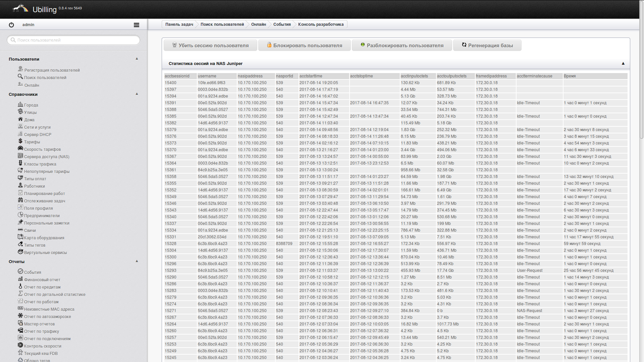Open the Консоль разработчика tab

(x=321, y=24)
